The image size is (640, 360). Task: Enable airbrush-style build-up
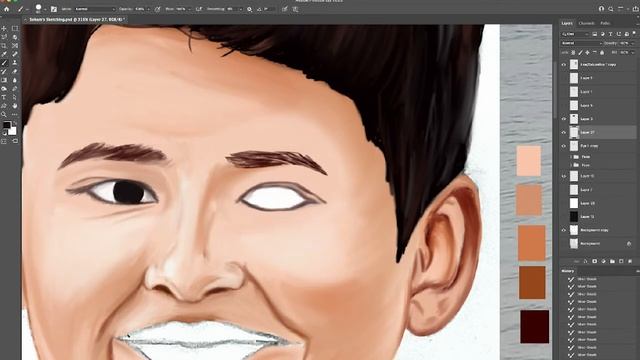(x=199, y=9)
